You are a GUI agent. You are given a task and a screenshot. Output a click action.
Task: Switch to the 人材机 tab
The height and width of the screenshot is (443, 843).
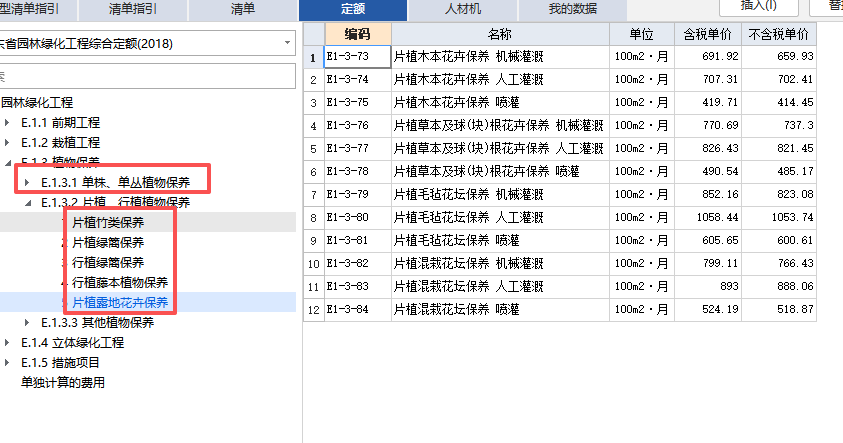point(463,9)
